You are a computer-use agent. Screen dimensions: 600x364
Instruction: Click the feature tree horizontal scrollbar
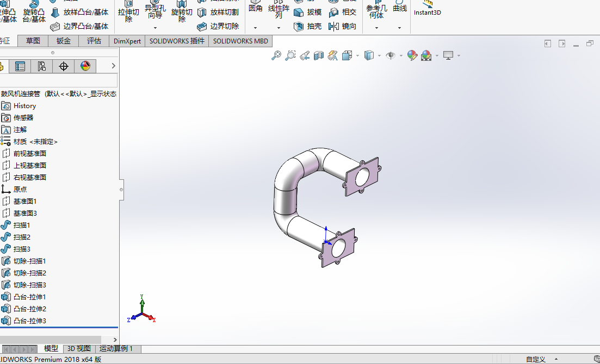pos(51,340)
